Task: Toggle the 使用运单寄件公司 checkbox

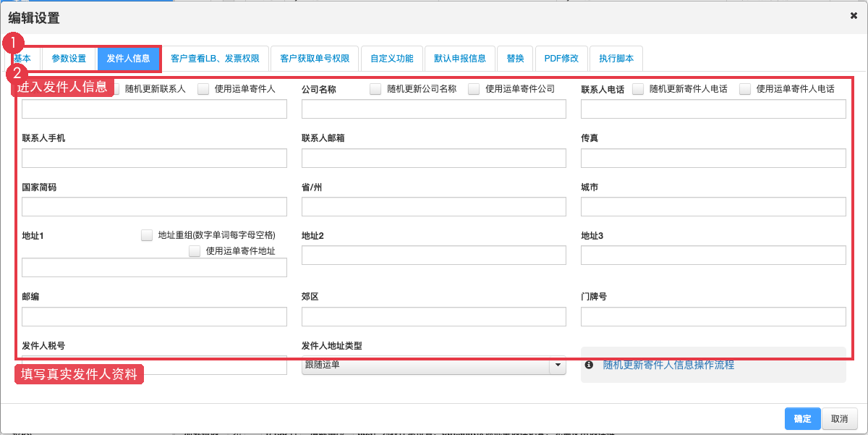Action: (474, 89)
